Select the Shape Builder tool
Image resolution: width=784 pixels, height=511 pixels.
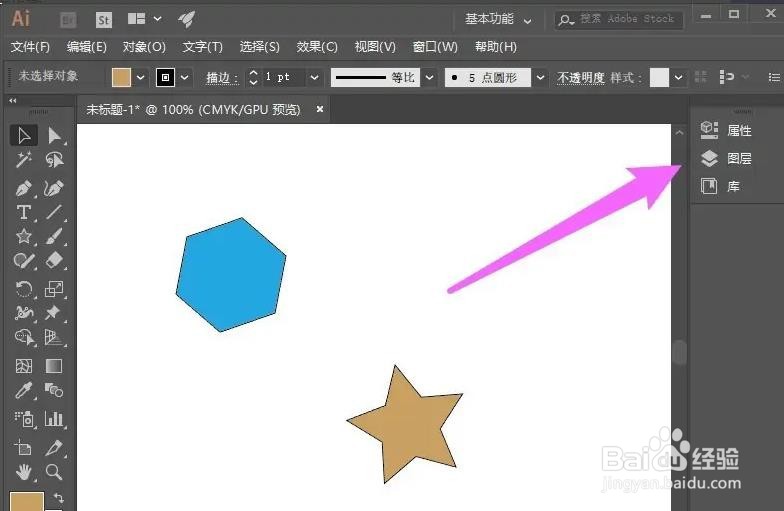(24, 338)
